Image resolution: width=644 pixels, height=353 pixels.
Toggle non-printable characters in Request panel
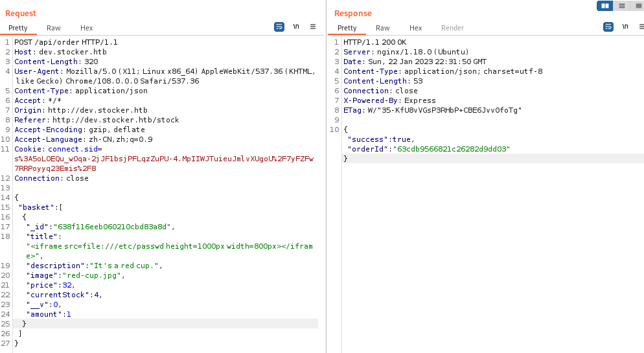coord(296,27)
